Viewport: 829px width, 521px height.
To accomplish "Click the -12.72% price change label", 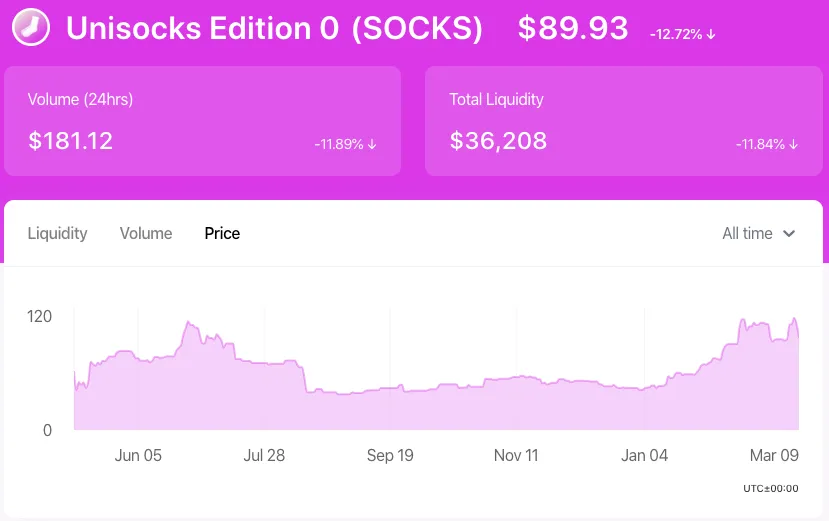I will pos(676,34).
